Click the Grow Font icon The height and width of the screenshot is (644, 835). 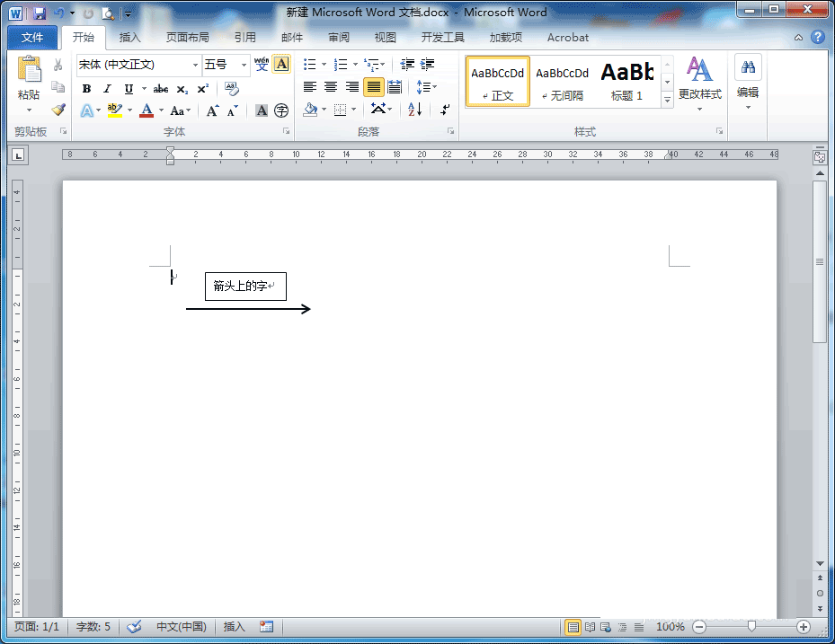coord(212,111)
